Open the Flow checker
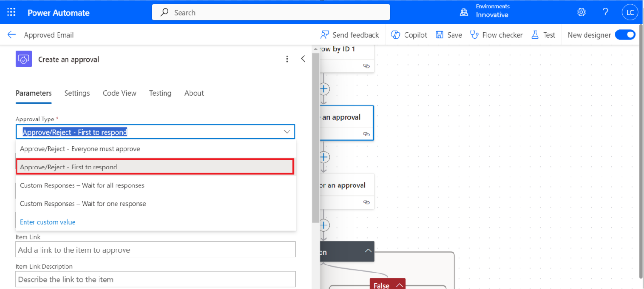The height and width of the screenshot is (289, 644). [x=496, y=35]
